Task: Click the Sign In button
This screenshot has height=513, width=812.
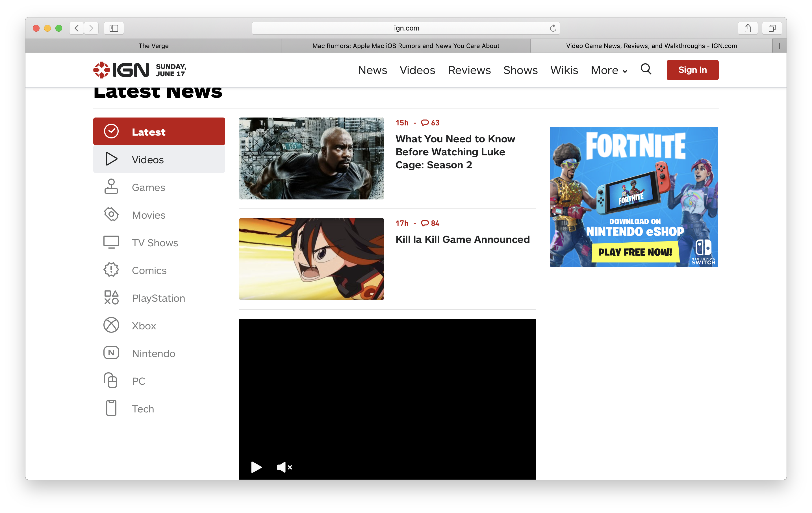Action: [692, 70]
